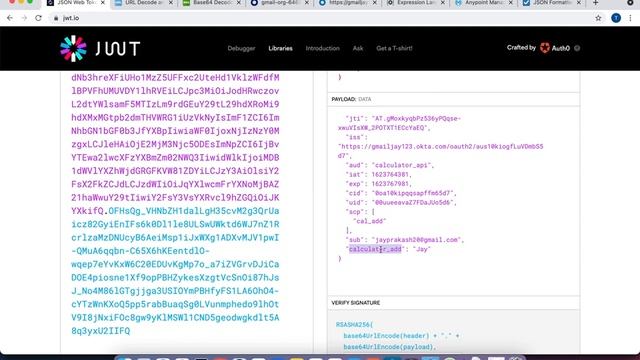Close the Base64 Decode tab
Screen dimensions: 640x360
click(x=238, y=3)
